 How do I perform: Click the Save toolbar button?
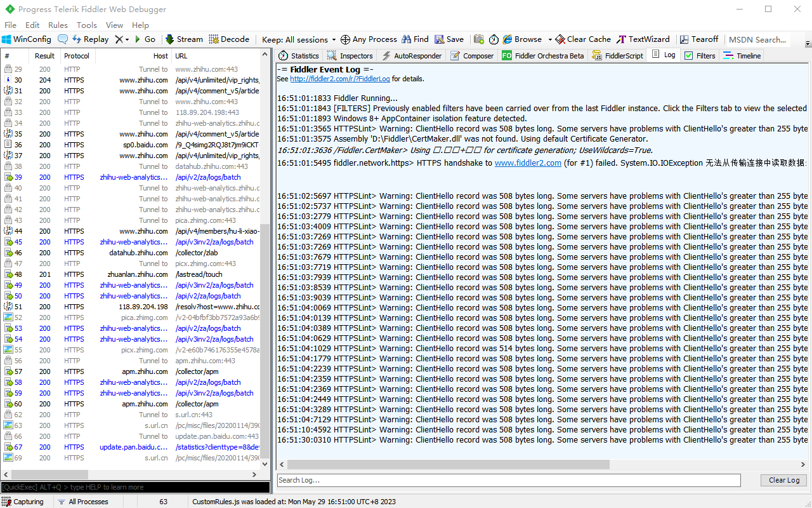(x=449, y=39)
